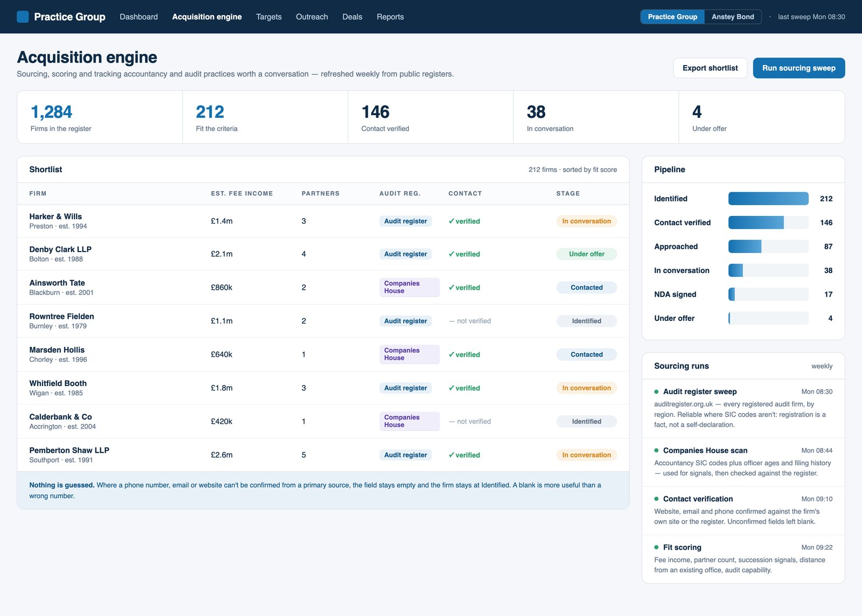This screenshot has height=616, width=862.
Task: Click the Practice Group logo square
Action: [23, 17]
